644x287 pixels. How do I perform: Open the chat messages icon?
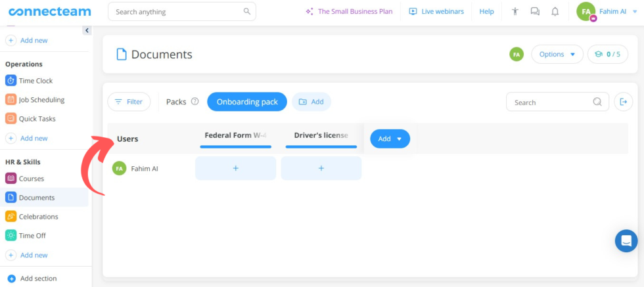pos(535,12)
